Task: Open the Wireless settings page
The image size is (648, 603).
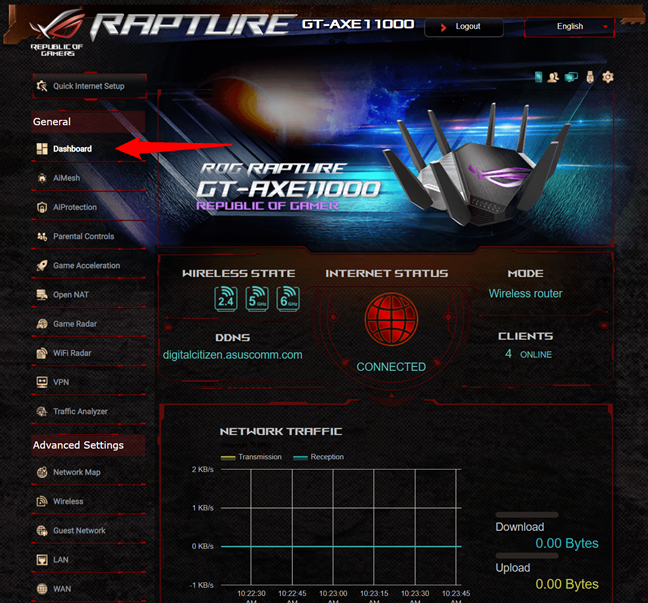Action: pos(88,501)
